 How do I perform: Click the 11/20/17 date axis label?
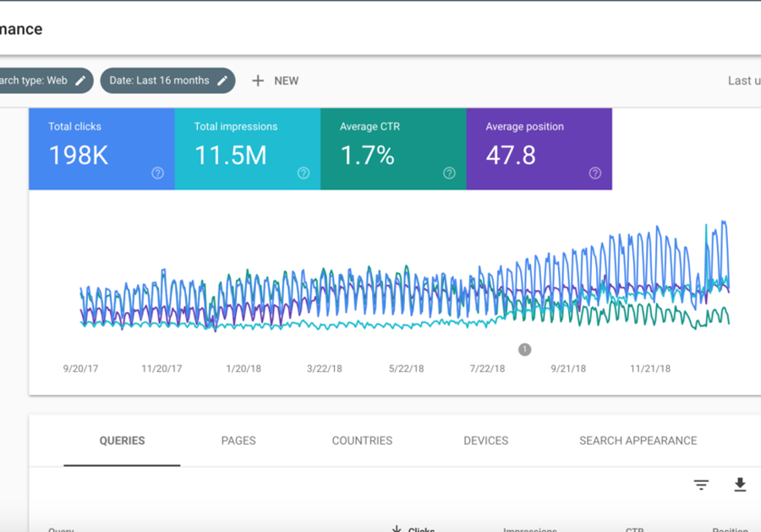(x=162, y=369)
